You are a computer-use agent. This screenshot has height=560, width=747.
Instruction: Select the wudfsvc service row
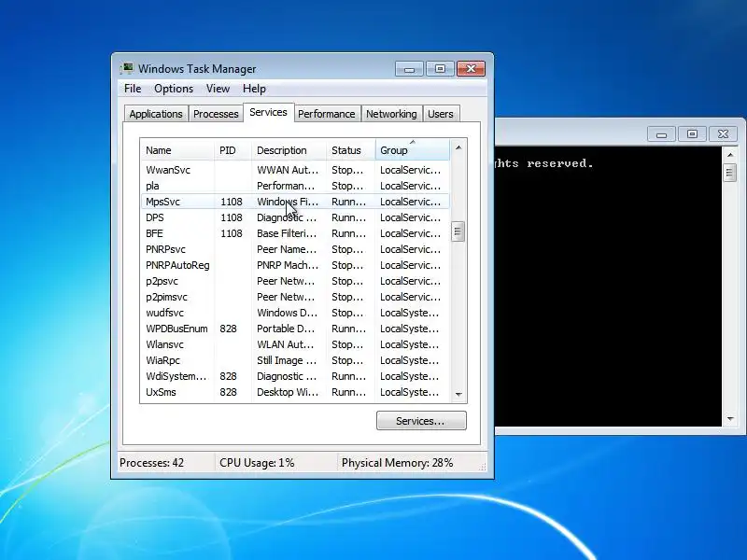295,313
